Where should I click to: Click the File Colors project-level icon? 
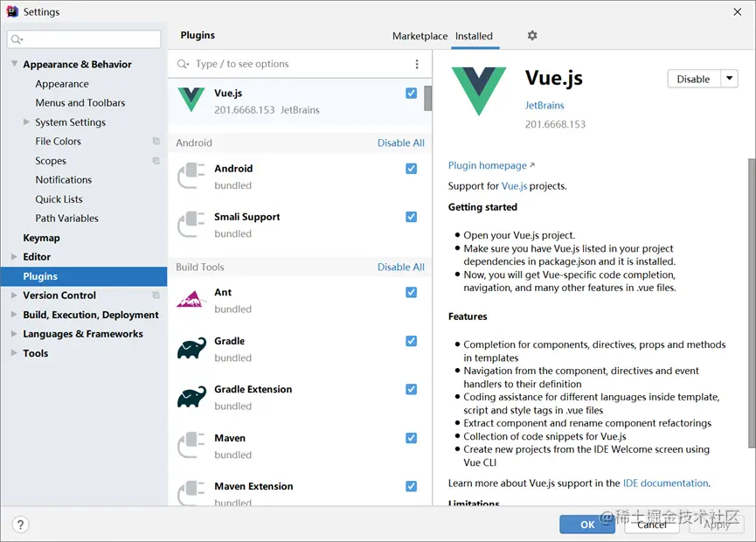click(x=156, y=141)
